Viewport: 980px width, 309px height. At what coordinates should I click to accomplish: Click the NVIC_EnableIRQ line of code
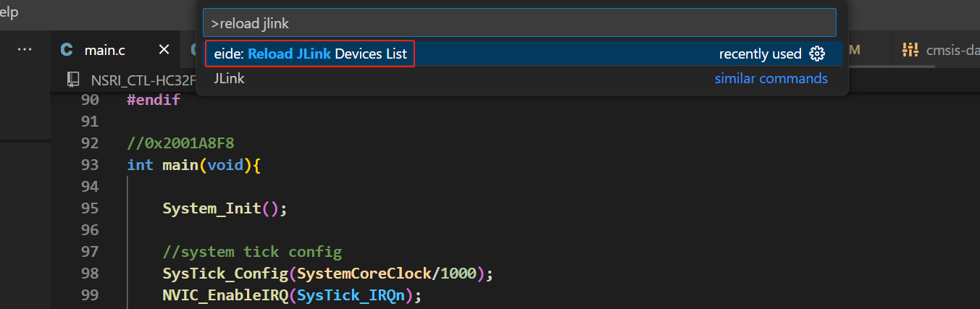click(292, 295)
